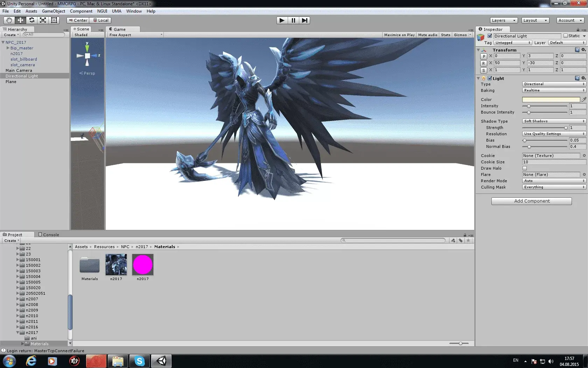Start Play mode
Screen dimensions: 588x368
pos(282,20)
